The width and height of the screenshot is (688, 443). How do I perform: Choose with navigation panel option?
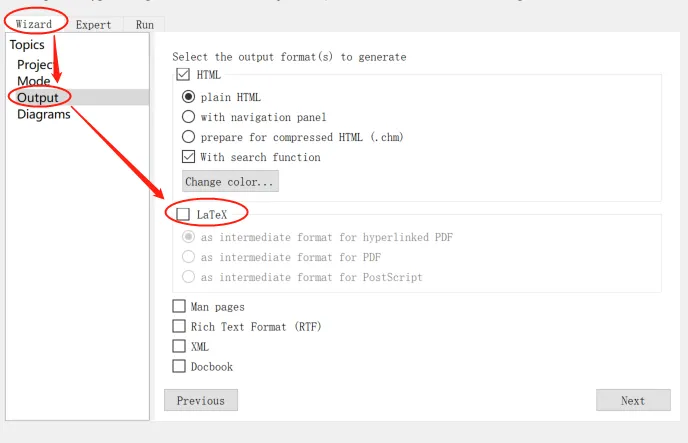[x=188, y=117]
